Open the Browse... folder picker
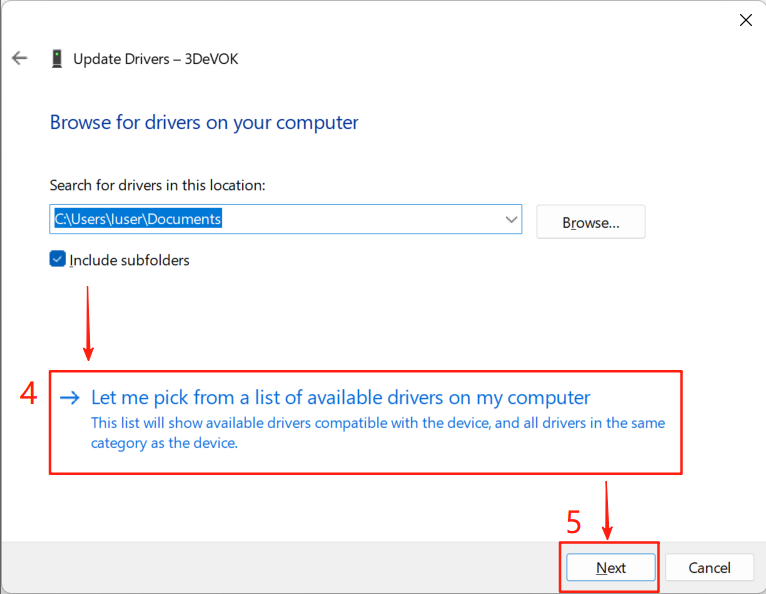The width and height of the screenshot is (766, 594). [x=591, y=222]
